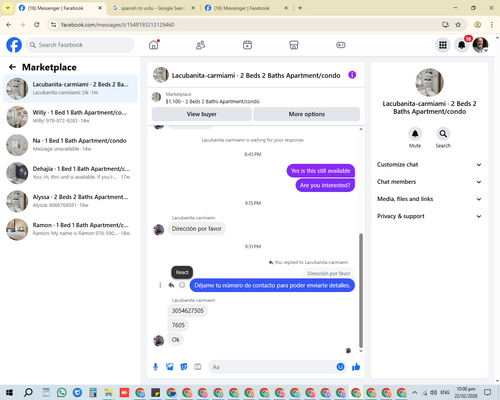This screenshot has width=500, height=400.
Task: Record a voice clip with microphone icon
Action: click(156, 367)
